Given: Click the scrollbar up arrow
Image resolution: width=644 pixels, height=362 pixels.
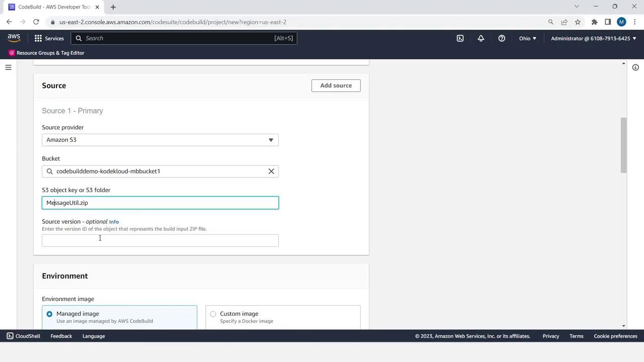Looking at the screenshot, I should (x=624, y=63).
